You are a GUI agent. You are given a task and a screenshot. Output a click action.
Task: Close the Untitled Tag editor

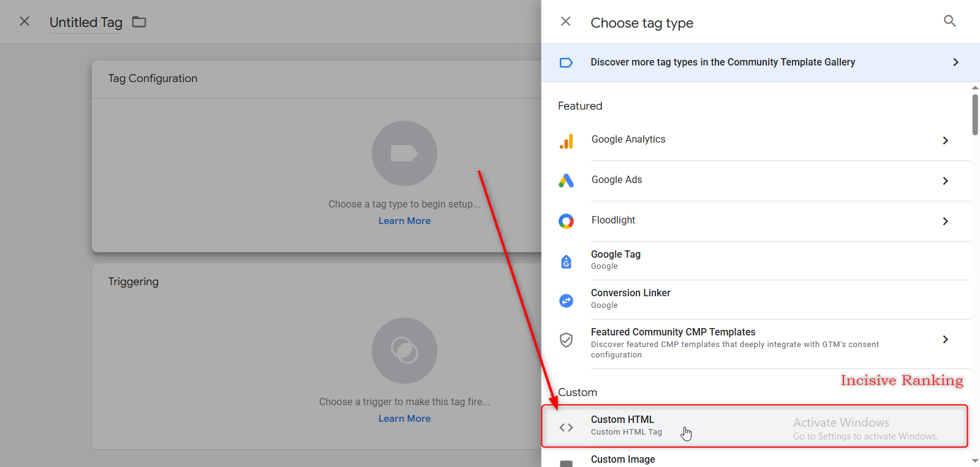pos(24,21)
